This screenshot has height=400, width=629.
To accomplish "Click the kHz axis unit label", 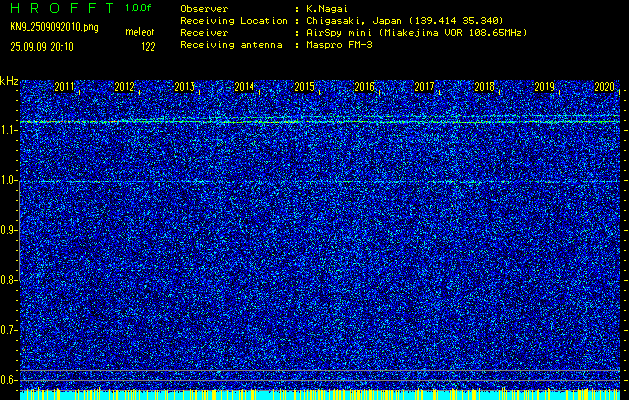I will coord(9,81).
